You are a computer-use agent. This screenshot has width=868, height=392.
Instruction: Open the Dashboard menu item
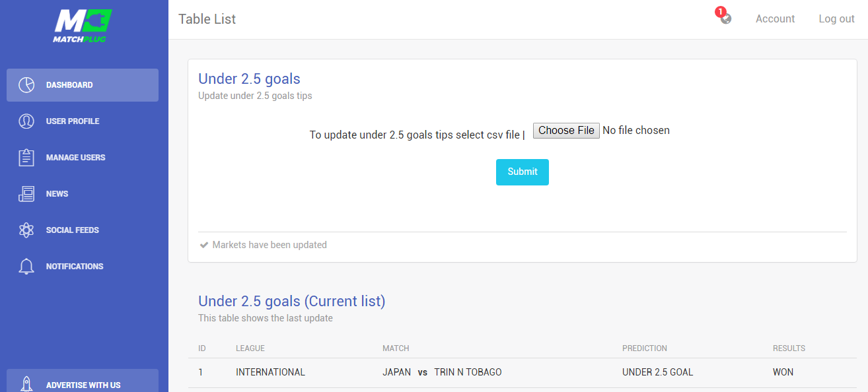pos(83,85)
